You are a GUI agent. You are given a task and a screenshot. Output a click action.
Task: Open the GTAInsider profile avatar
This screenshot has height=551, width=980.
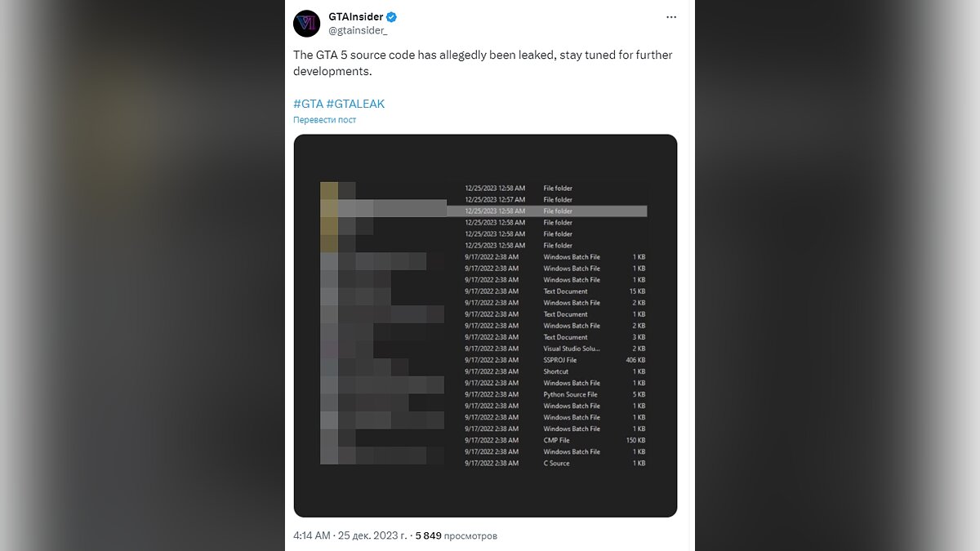[306, 23]
